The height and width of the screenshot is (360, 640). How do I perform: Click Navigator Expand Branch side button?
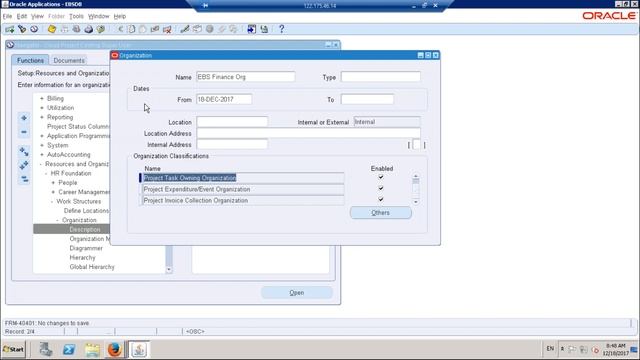point(24,152)
